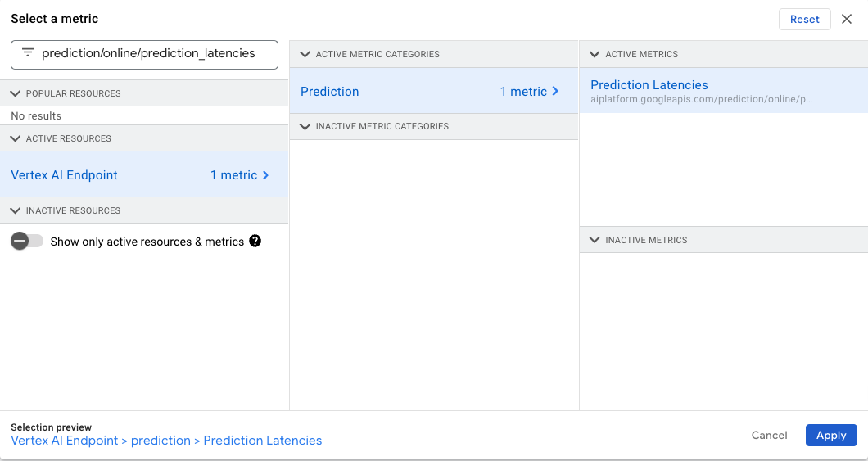Collapse the Inactive Resources section
Image resolution: width=868 pixels, height=461 pixels.
point(16,210)
